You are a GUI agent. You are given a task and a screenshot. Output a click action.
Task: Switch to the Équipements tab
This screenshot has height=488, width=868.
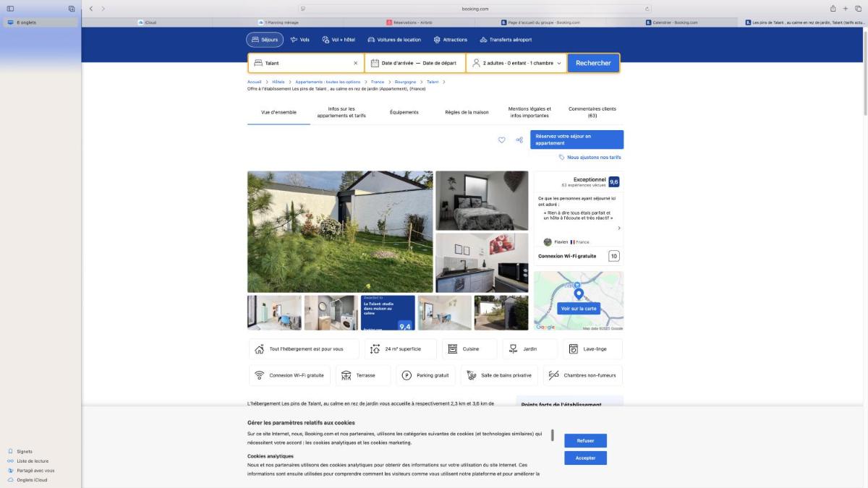click(404, 113)
